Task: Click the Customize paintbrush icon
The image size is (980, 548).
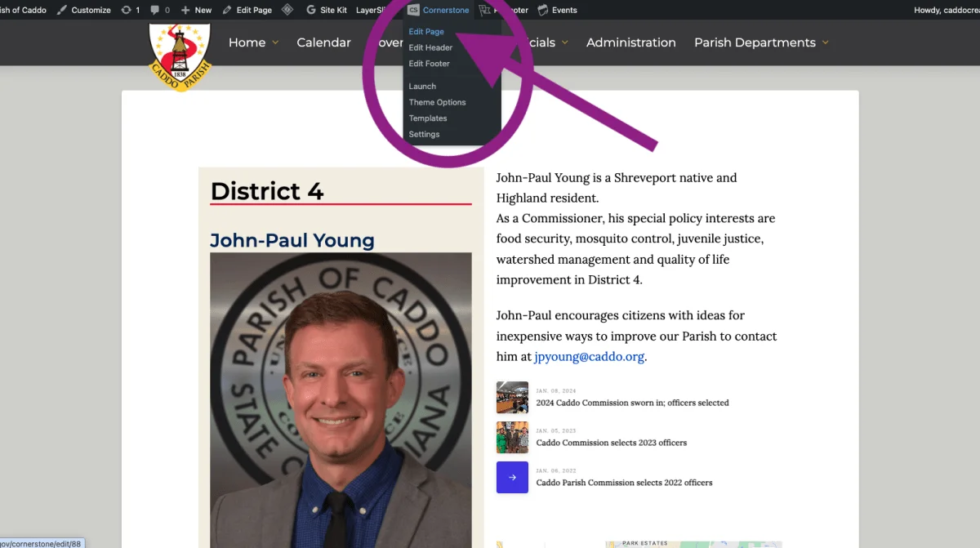Action: [x=62, y=10]
